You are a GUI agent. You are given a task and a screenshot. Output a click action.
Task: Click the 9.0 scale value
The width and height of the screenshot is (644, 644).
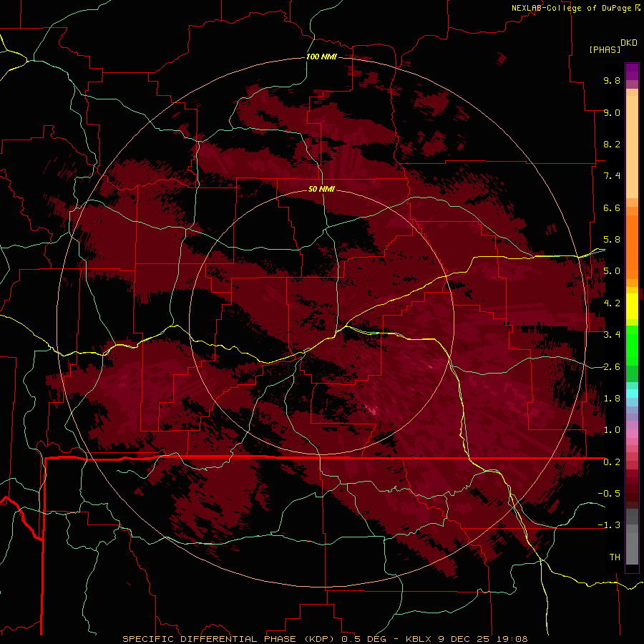point(612,112)
